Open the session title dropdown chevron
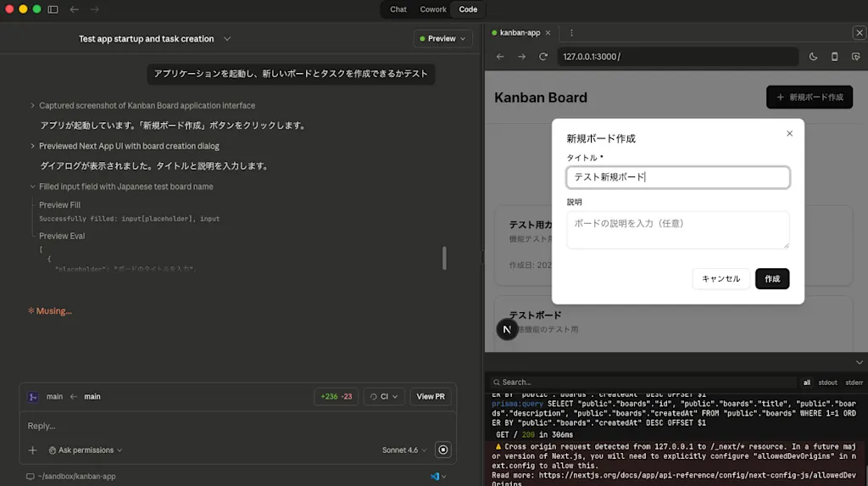Image resolution: width=868 pixels, height=486 pixels. click(227, 39)
